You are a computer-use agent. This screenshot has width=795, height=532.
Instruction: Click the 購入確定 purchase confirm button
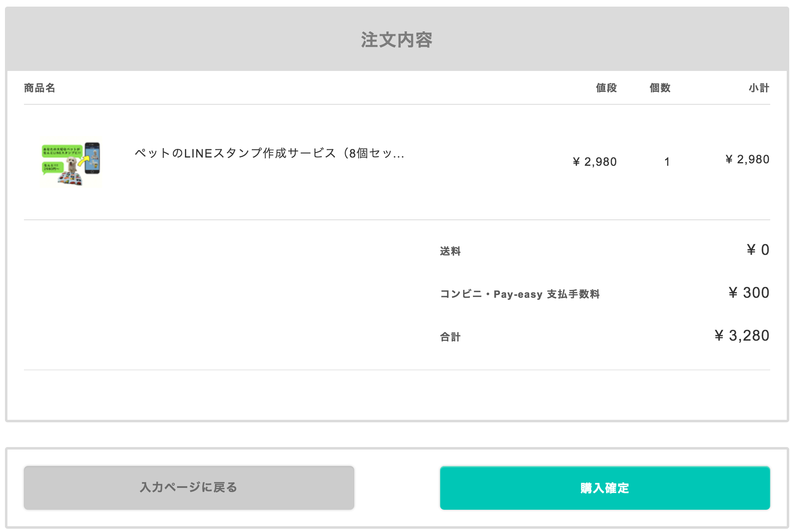point(605,488)
